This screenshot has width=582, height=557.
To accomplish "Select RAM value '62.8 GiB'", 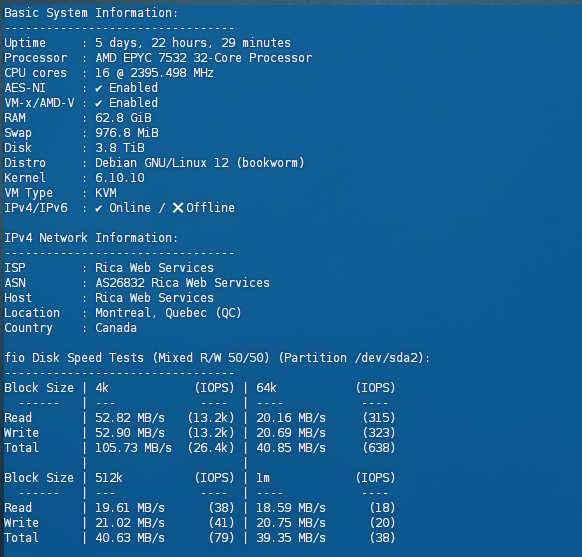I will 123,118.
